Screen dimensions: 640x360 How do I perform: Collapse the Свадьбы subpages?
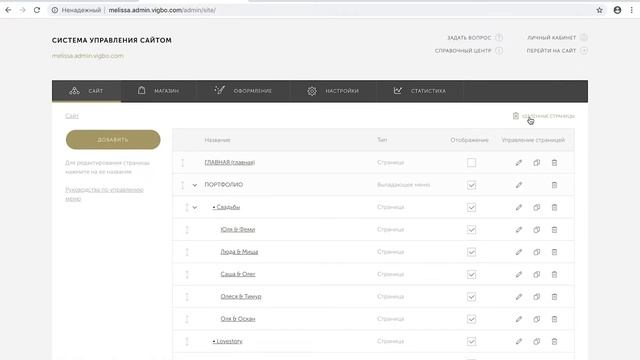pyautogui.click(x=195, y=207)
